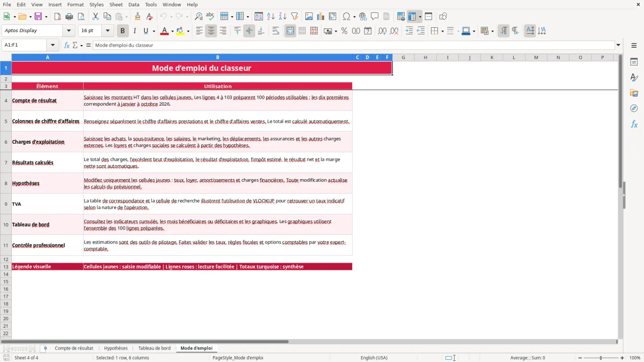
Task: Switch to Hypothèses sheet tab
Action: coord(116,348)
